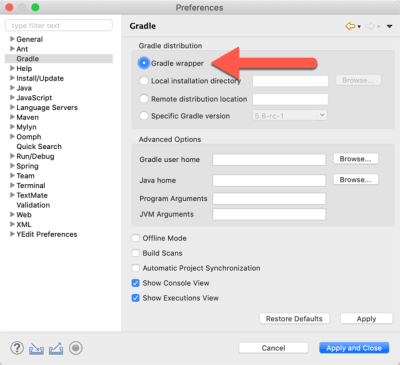Open the preferences view menu triangle

tap(389, 26)
